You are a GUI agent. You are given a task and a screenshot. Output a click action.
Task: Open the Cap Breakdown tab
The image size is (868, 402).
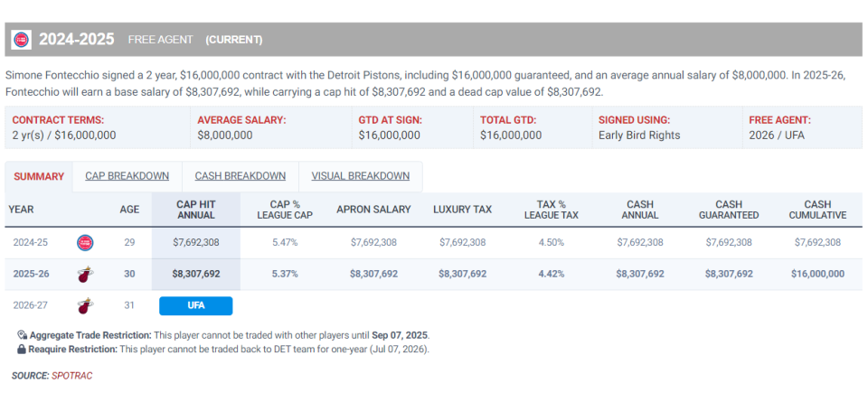[127, 176]
